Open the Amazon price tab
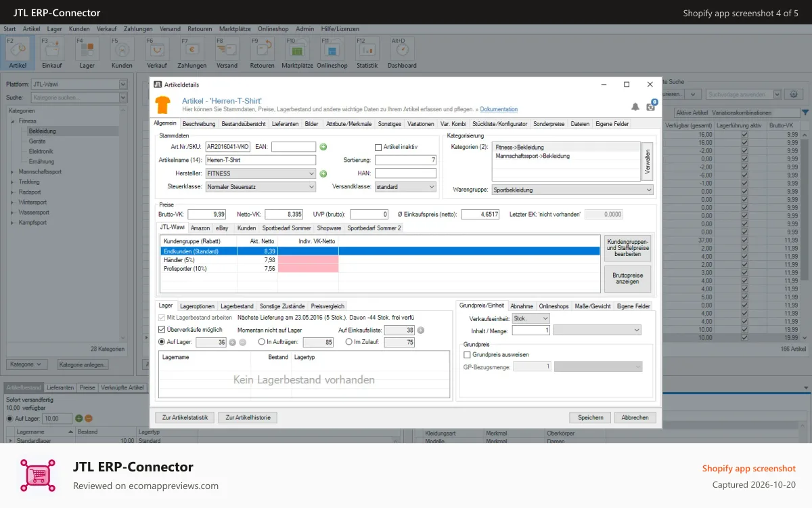 coord(200,228)
